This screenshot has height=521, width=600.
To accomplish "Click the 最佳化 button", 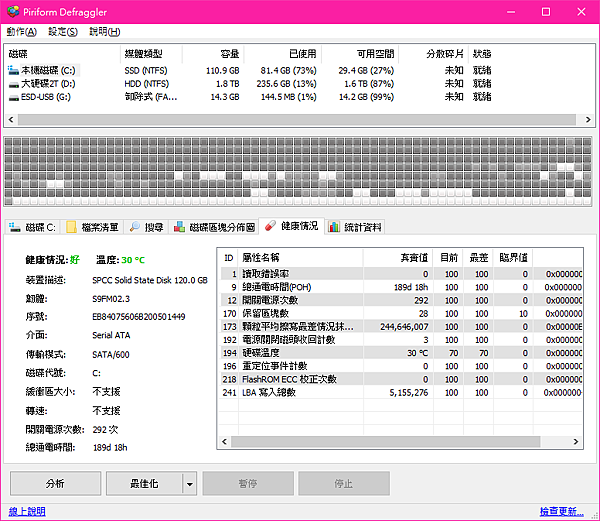I will (144, 484).
